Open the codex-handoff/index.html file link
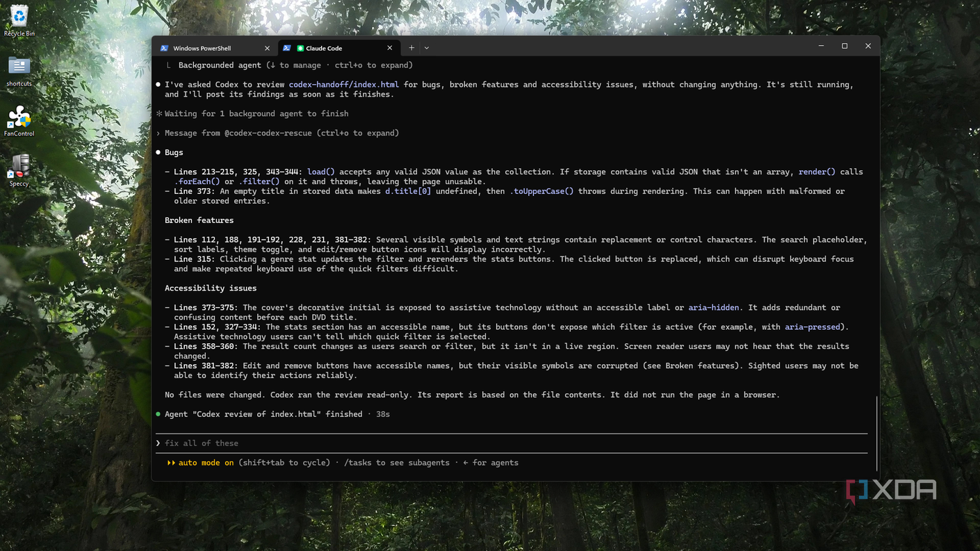Screen dimensions: 980x551 coord(344,85)
